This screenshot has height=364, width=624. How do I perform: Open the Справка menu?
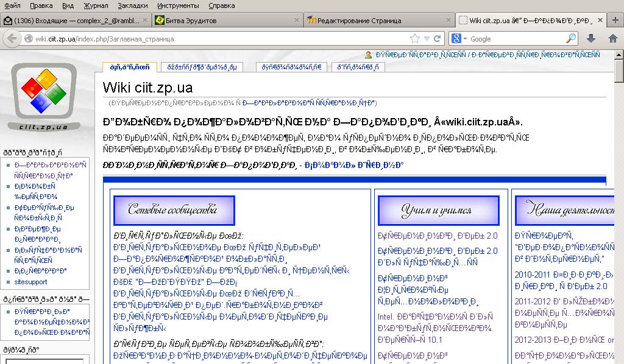coord(221,5)
